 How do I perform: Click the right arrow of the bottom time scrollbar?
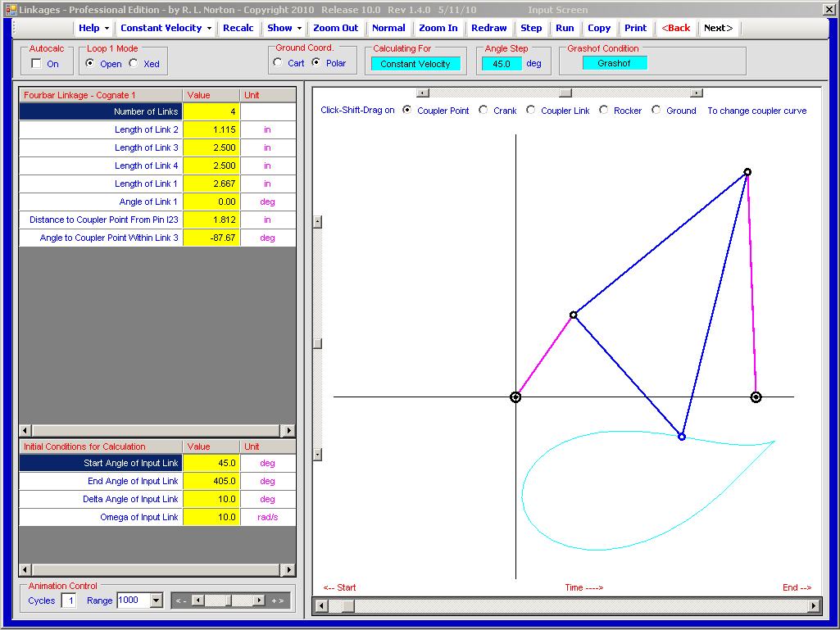click(x=814, y=606)
